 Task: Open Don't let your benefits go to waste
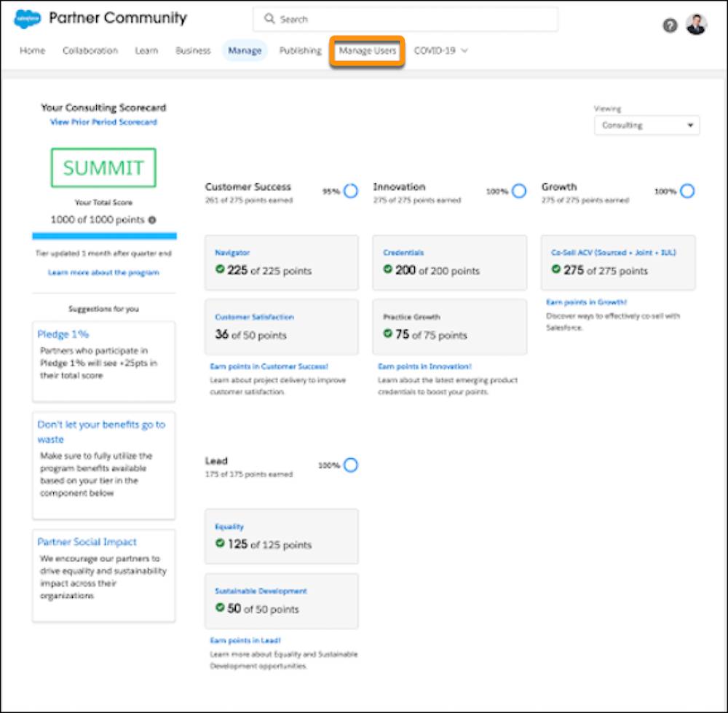tap(101, 432)
